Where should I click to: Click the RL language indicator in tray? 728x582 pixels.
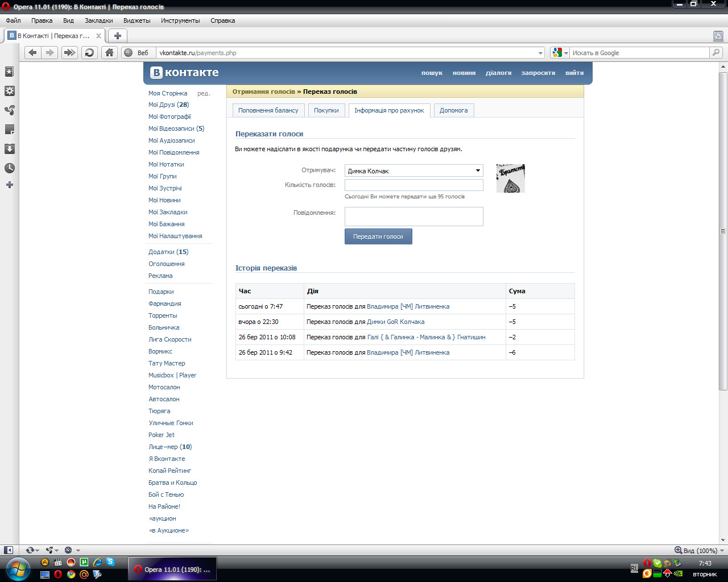pyautogui.click(x=634, y=568)
